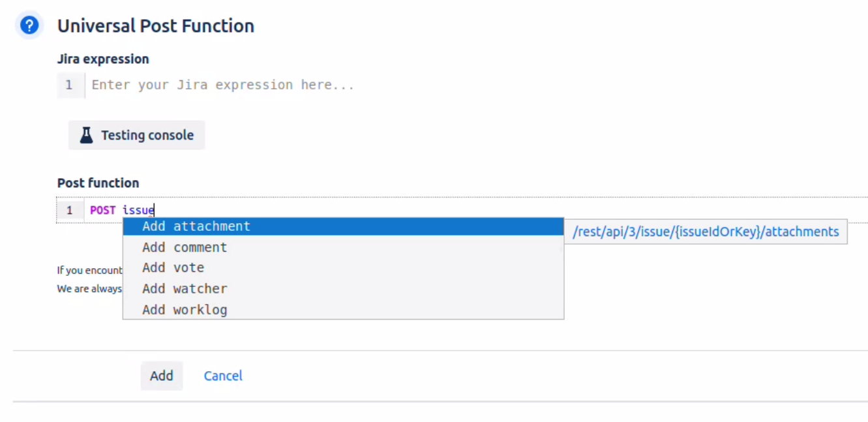
Task: Click the POST keyword in the editor
Action: click(103, 210)
